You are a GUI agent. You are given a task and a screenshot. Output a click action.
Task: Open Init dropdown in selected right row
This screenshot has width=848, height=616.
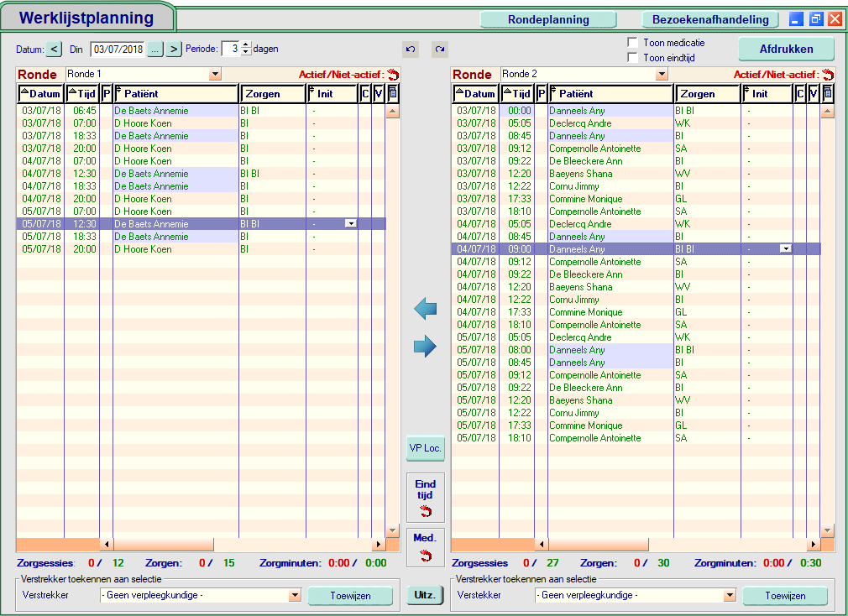coord(786,248)
